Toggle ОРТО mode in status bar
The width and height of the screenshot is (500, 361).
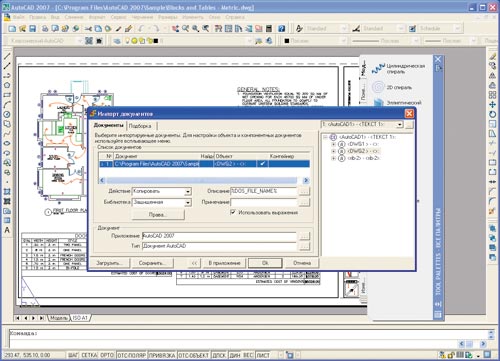107,355
